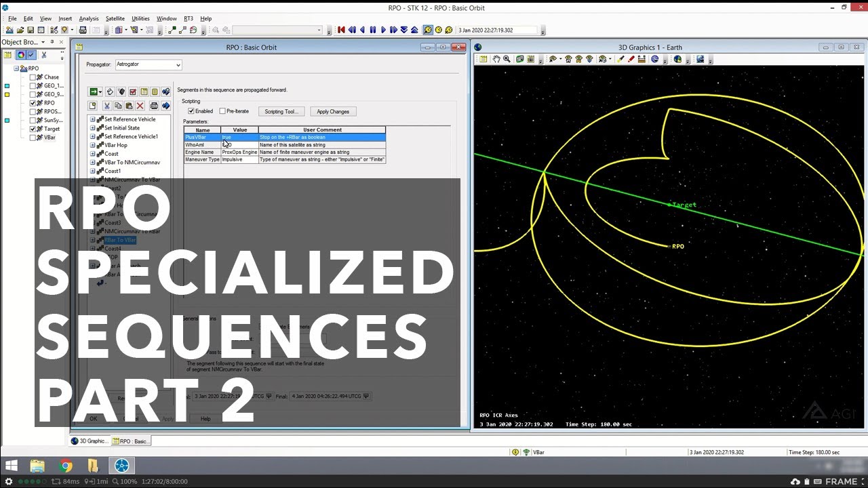This screenshot has height=488, width=868.
Task: Toggle the GEO_9 satellite checkbox
Action: coord(33,94)
